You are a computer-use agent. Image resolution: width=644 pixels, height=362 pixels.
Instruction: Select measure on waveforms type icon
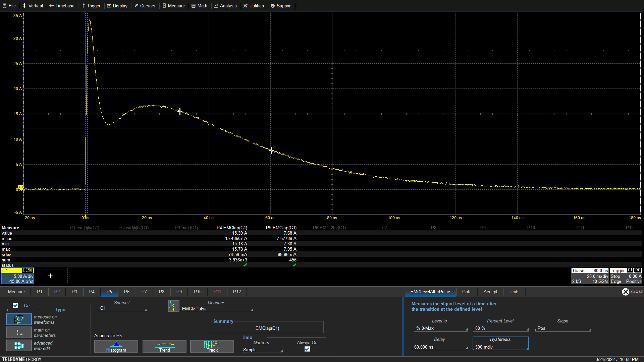click(19, 319)
